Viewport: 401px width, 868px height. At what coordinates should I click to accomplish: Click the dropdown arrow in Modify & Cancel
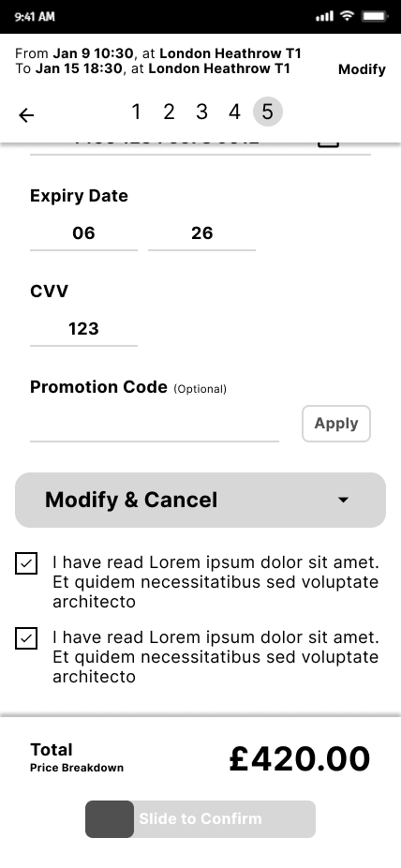pyautogui.click(x=343, y=500)
